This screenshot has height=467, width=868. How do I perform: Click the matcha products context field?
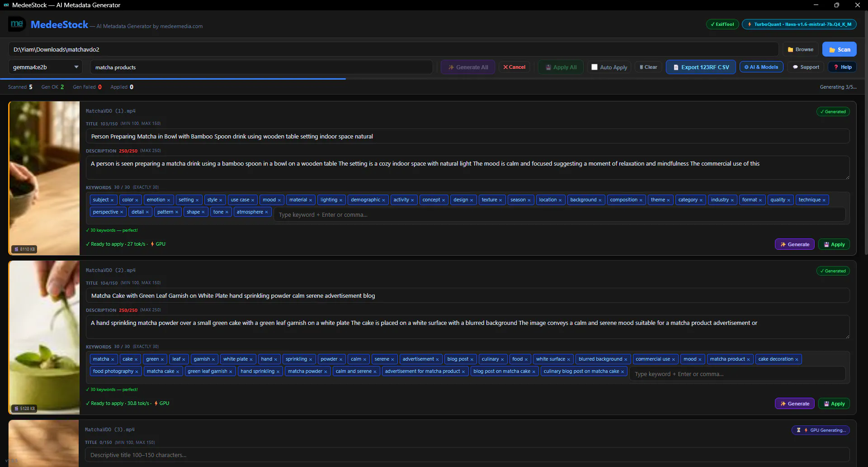[261, 67]
